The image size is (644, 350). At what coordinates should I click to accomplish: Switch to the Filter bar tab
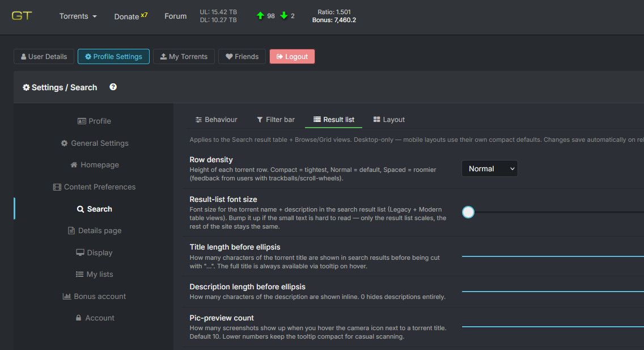(x=276, y=120)
